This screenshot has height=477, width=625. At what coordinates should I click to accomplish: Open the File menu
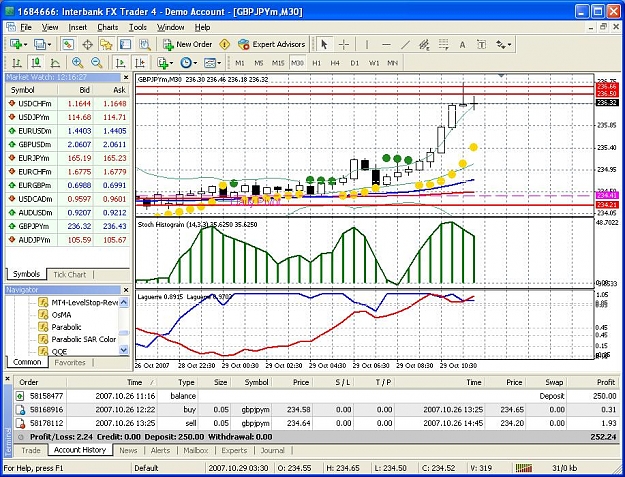click(26, 27)
